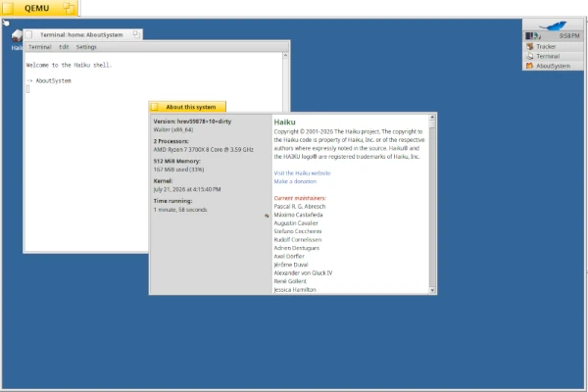Close the About this system window
Viewport: 588px width, 392px height.
pyautogui.click(x=155, y=107)
